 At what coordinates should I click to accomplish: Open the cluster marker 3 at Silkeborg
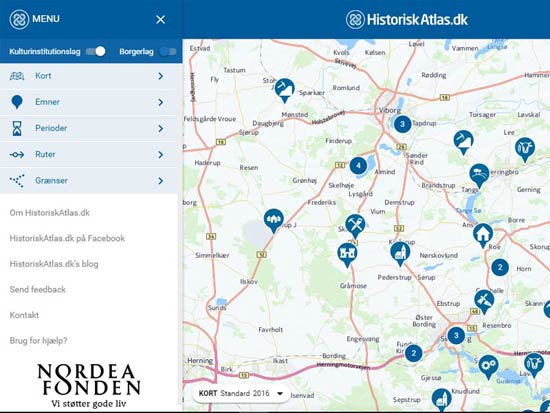coord(456,335)
